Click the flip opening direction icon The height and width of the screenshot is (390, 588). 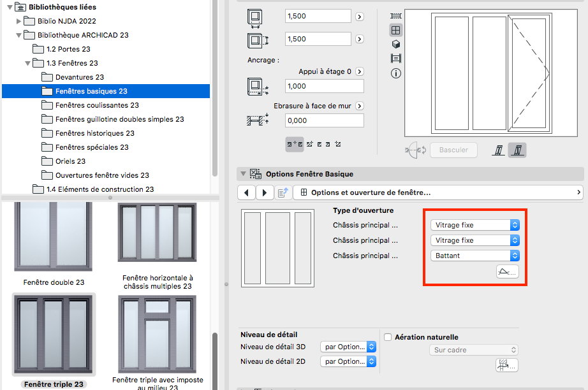tap(416, 150)
